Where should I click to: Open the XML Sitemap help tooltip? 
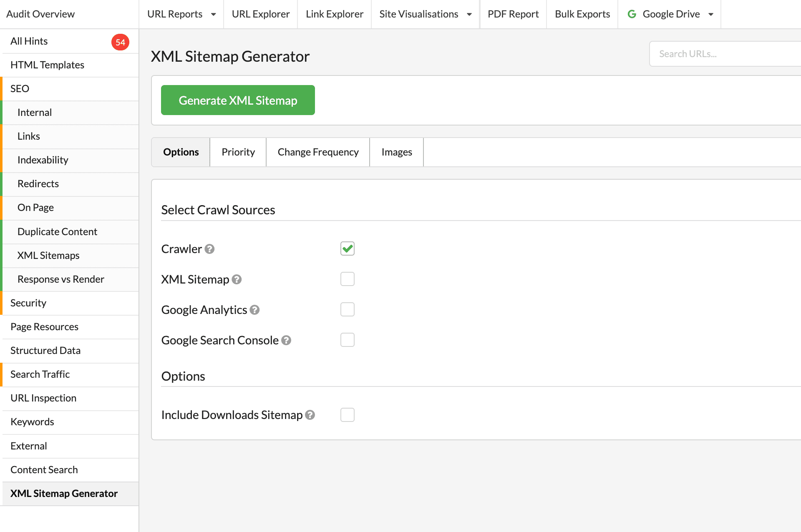(x=237, y=280)
